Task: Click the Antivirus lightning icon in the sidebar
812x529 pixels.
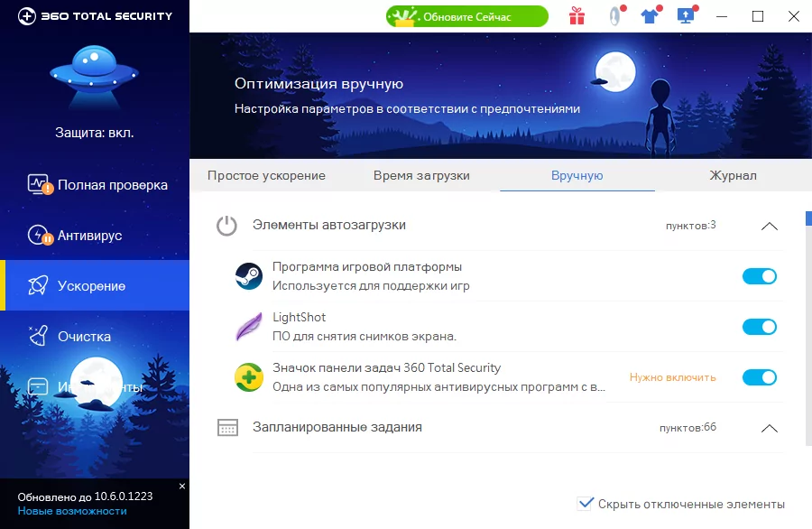Action: tap(40, 236)
